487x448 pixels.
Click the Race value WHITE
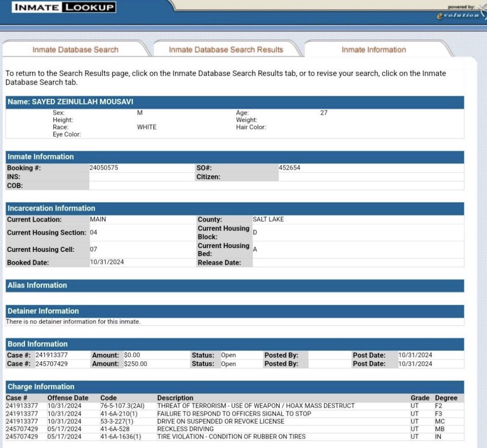[147, 127]
